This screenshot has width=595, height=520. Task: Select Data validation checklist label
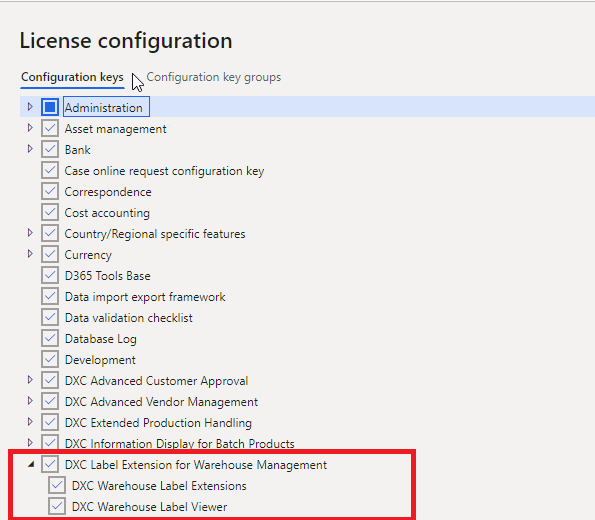pyautogui.click(x=129, y=318)
